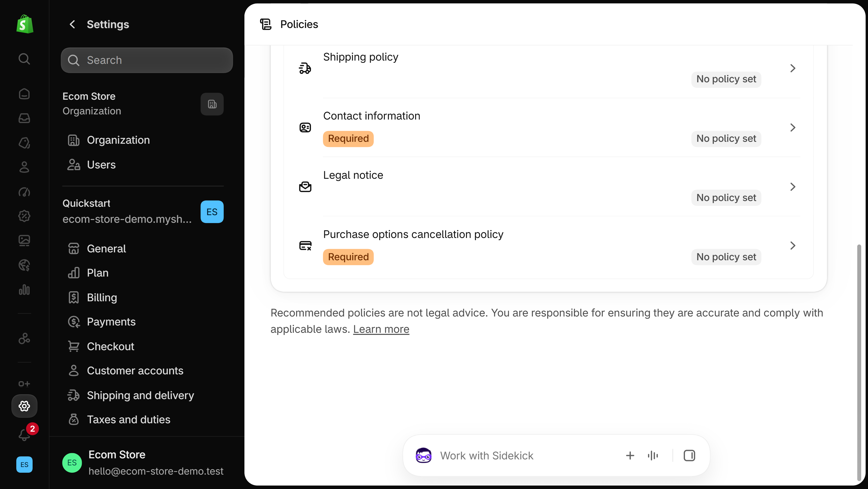Focus the Settings search field
The width and height of the screenshot is (868, 489).
pyautogui.click(x=147, y=60)
